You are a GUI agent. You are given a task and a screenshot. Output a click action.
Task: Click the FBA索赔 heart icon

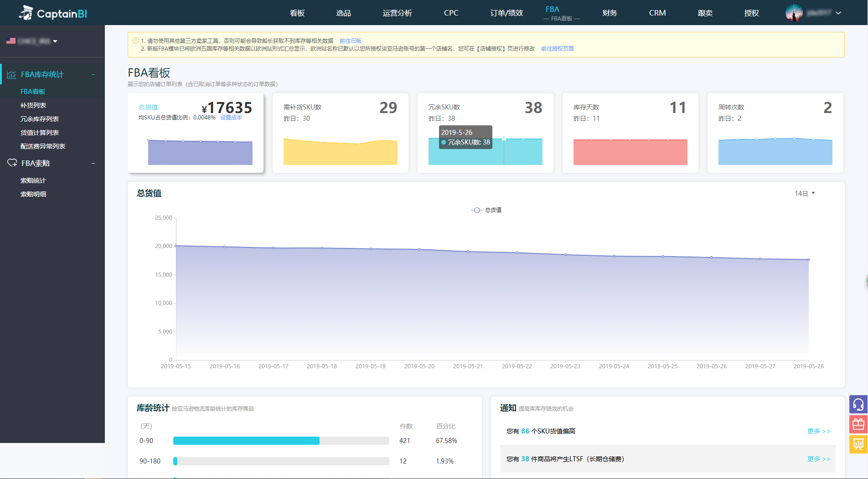[x=12, y=163]
